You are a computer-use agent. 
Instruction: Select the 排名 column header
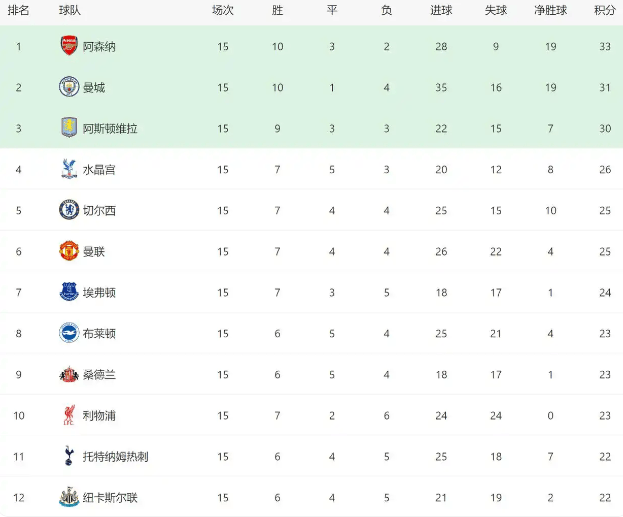coord(18,10)
